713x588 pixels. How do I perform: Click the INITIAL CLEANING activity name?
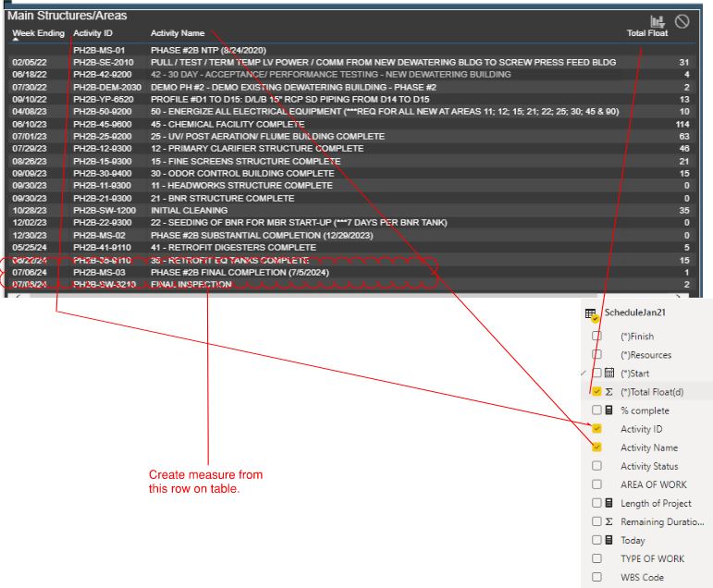point(190,211)
